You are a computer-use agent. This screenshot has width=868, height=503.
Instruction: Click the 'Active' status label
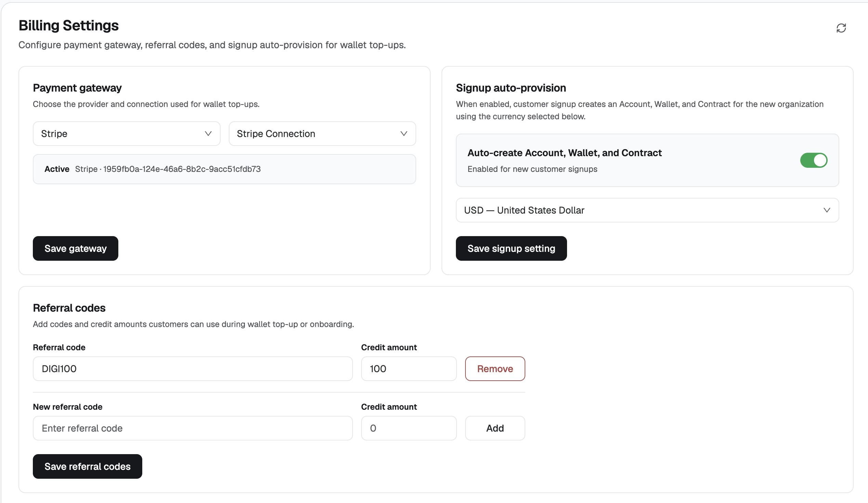(57, 169)
